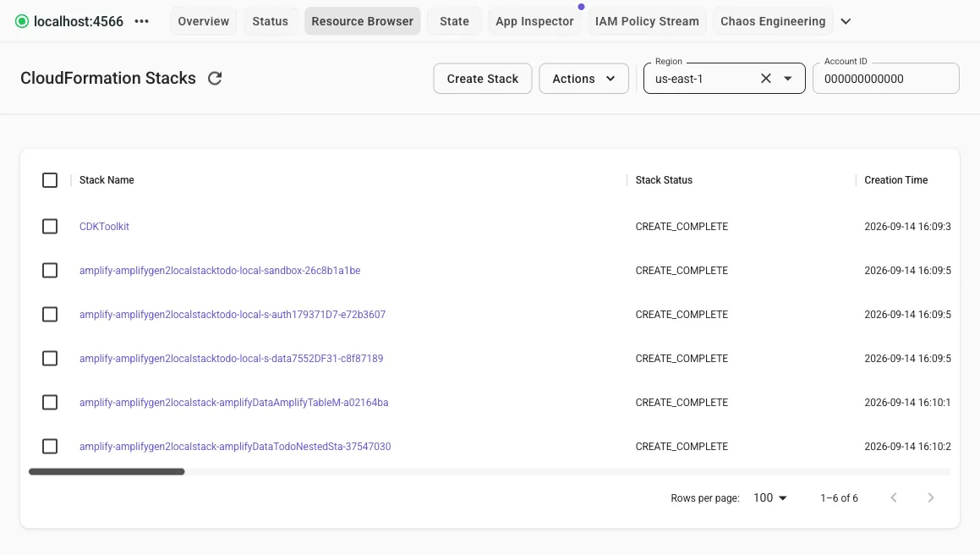Go to the next page of results
Image resolution: width=980 pixels, height=555 pixels.
931,497
